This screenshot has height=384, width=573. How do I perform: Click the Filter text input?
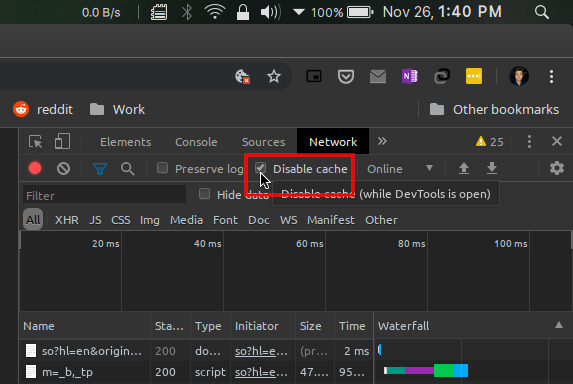pos(104,195)
